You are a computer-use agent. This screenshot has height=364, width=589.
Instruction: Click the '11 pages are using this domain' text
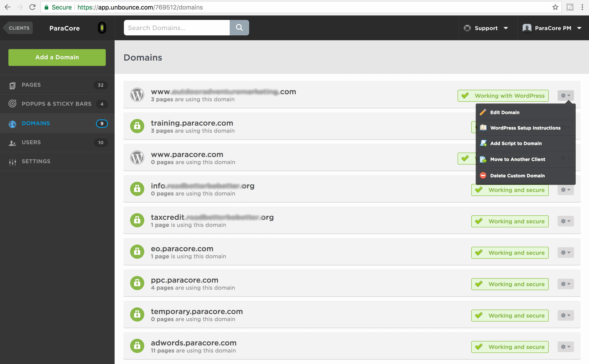[193, 351]
